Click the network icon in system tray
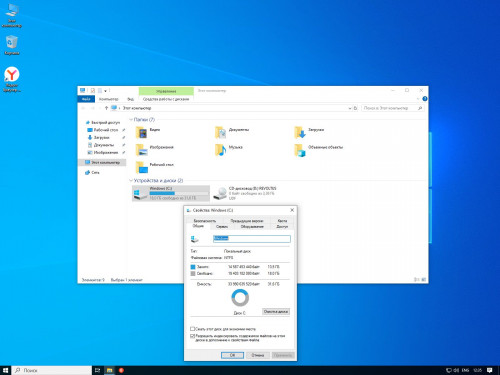The image size is (500, 375). click(449, 370)
